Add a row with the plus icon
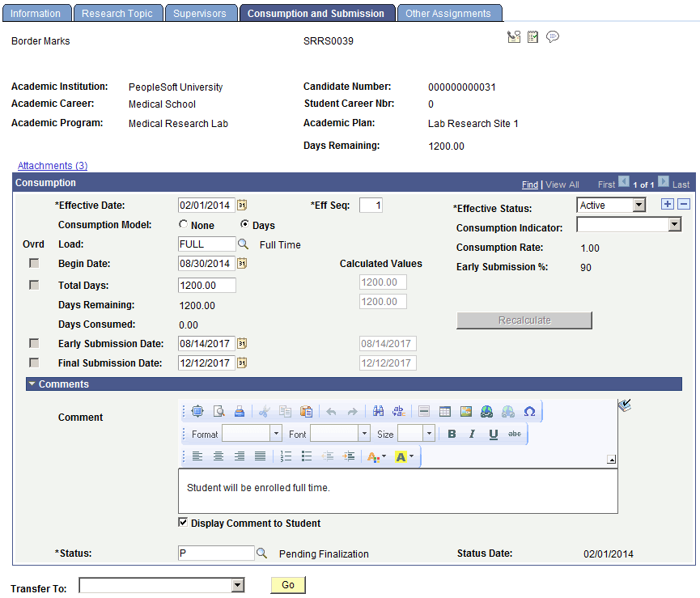This screenshot has height=598, width=700. pyautogui.click(x=667, y=205)
